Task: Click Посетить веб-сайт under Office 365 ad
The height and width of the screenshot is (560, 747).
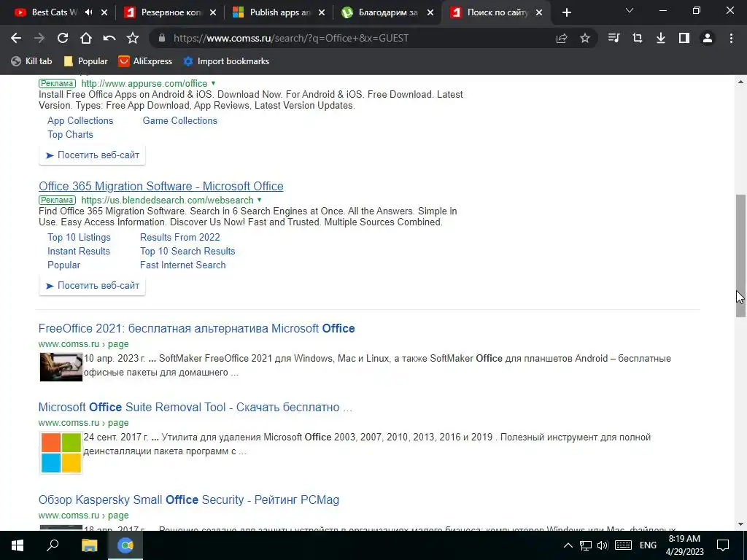Action: click(93, 286)
